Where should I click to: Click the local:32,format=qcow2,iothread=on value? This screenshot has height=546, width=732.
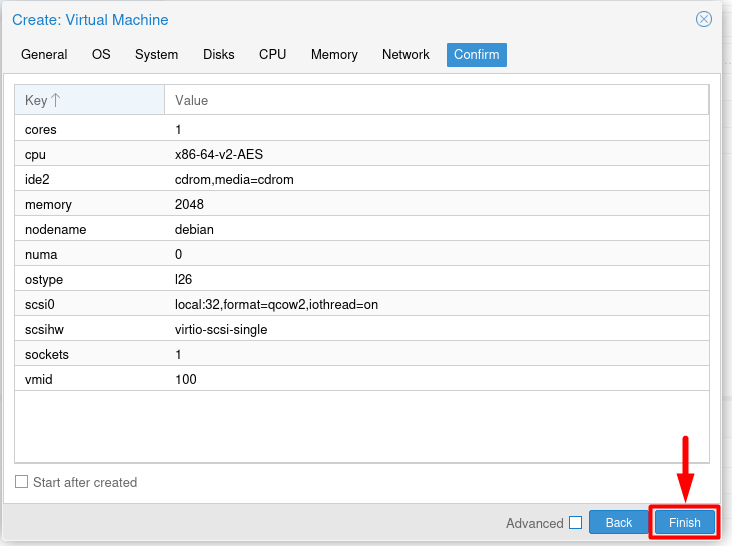pos(276,305)
